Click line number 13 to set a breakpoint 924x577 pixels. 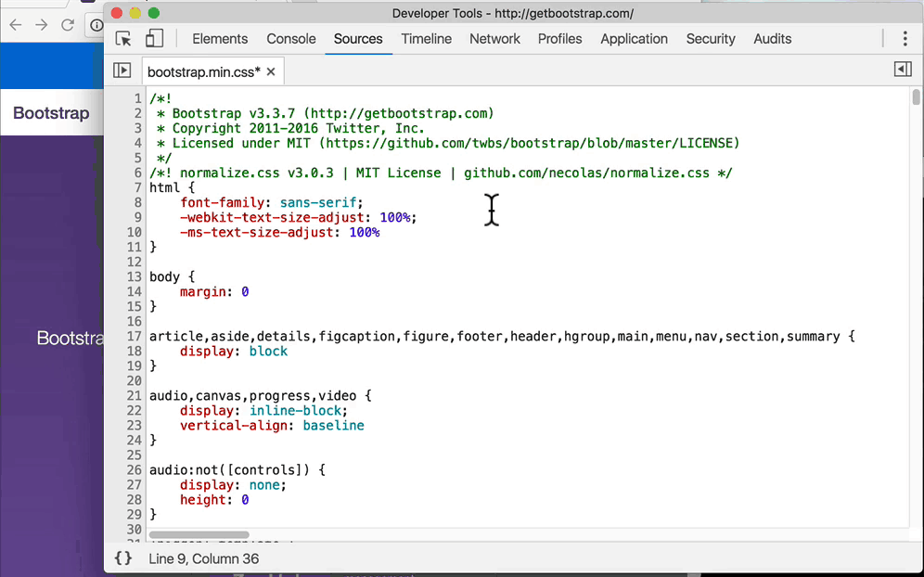[x=133, y=276]
